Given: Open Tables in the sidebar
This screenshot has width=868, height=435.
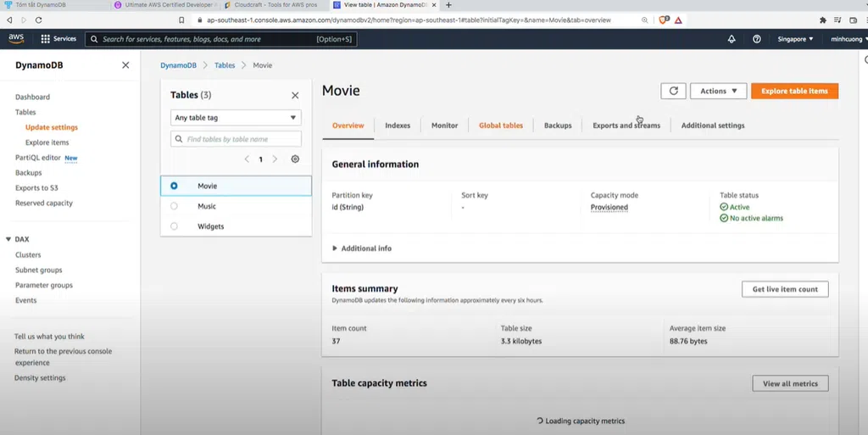Looking at the screenshot, I should (25, 112).
